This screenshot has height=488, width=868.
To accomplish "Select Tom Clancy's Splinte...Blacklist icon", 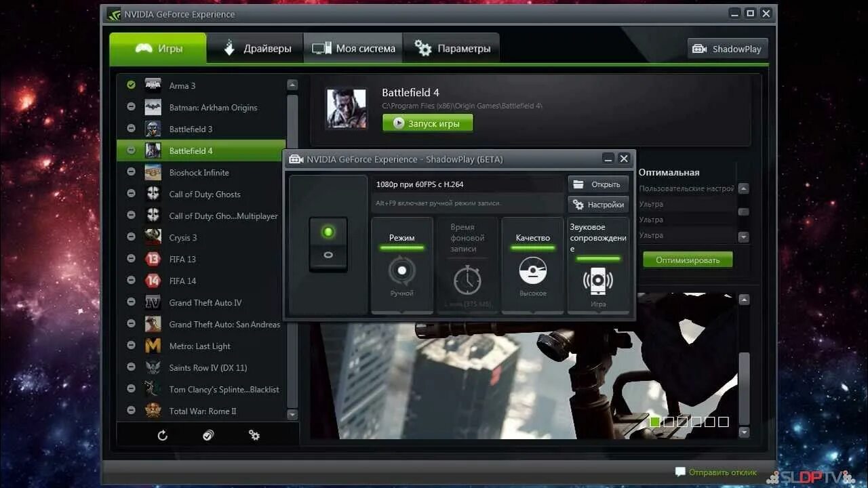I will pyautogui.click(x=153, y=389).
